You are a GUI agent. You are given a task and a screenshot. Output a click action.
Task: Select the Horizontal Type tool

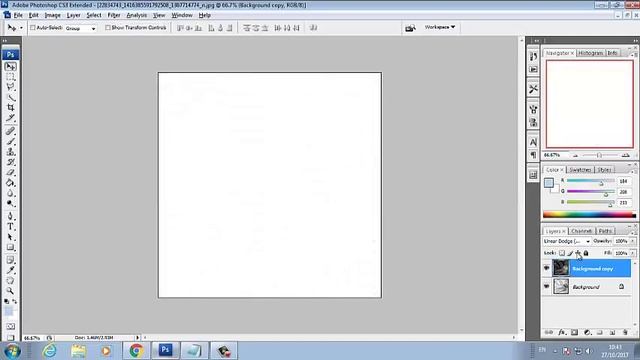point(11,227)
